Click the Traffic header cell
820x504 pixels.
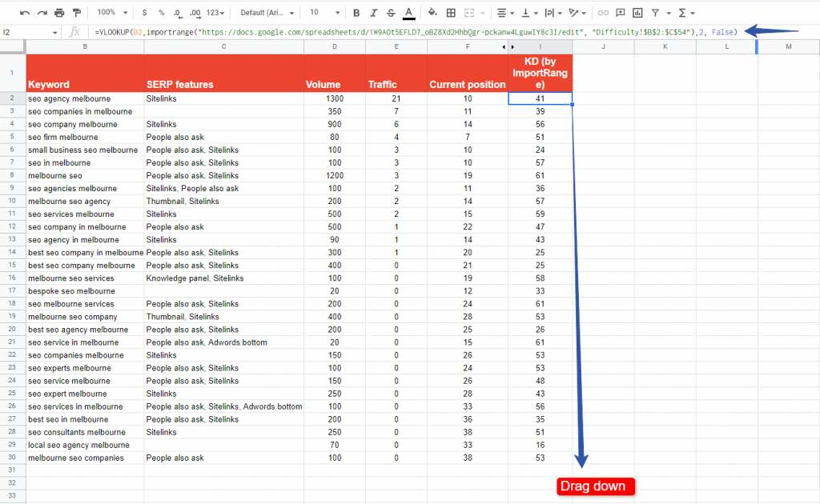[x=396, y=73]
